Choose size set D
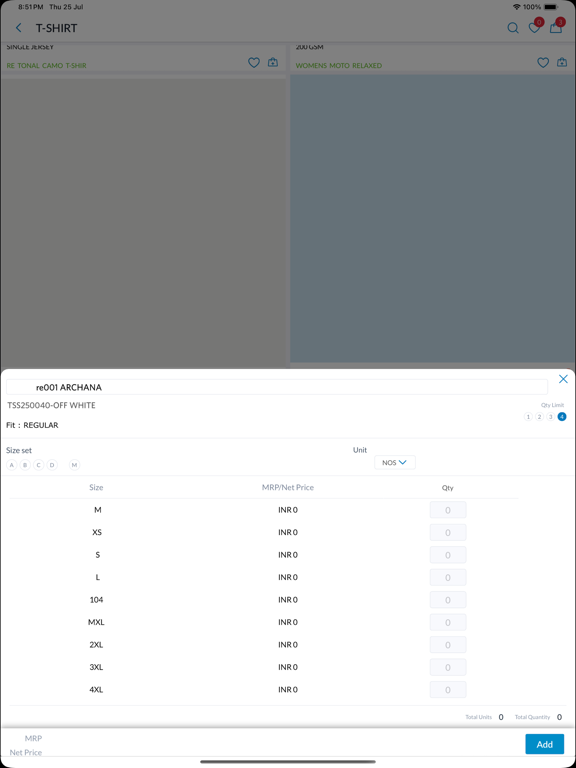Viewport: 576px width, 768px height. (x=52, y=465)
